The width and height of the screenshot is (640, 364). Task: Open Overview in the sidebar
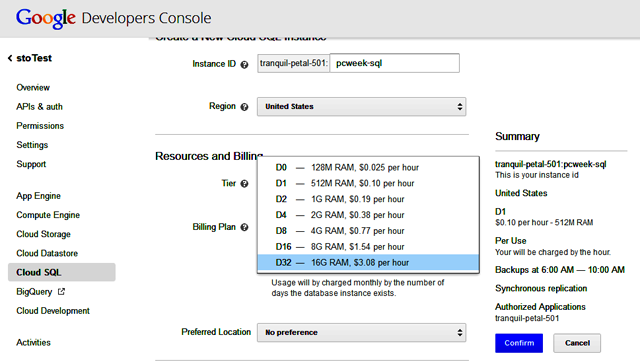[33, 88]
